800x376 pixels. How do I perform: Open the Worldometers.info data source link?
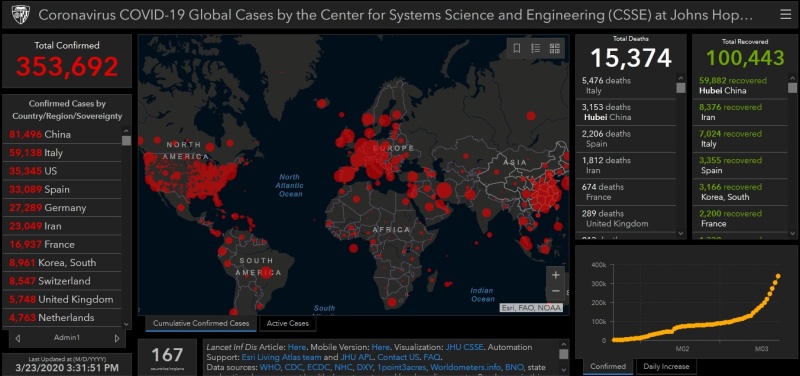[466, 367]
